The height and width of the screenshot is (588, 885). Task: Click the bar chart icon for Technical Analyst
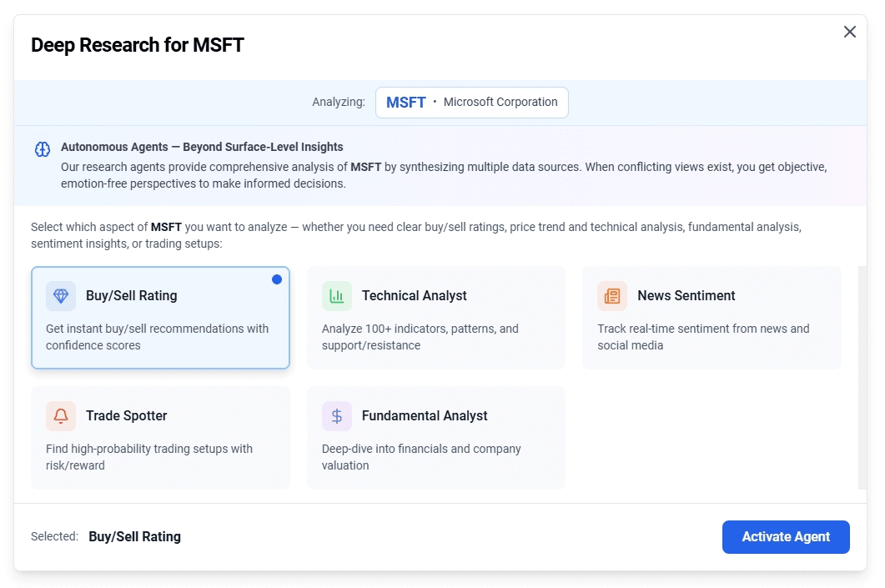(x=337, y=296)
